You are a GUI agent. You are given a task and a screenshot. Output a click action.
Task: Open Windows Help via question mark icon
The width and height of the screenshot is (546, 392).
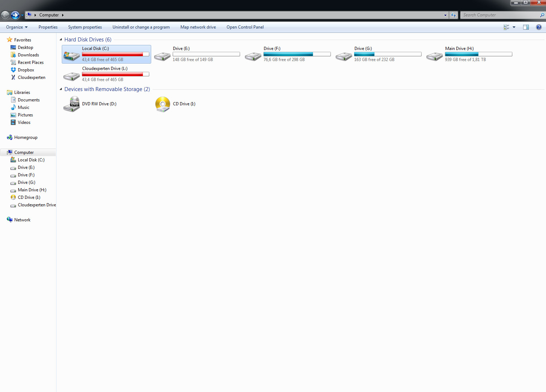(x=539, y=27)
